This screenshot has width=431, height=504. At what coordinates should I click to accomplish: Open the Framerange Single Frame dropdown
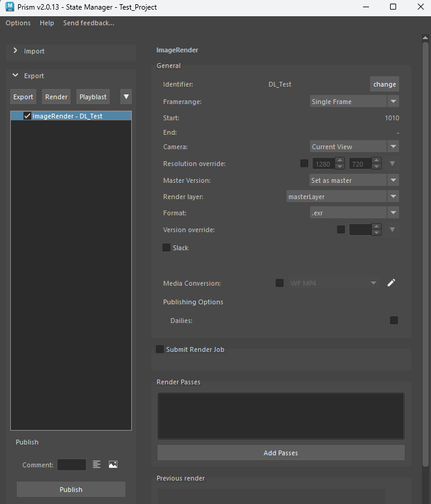click(x=355, y=101)
